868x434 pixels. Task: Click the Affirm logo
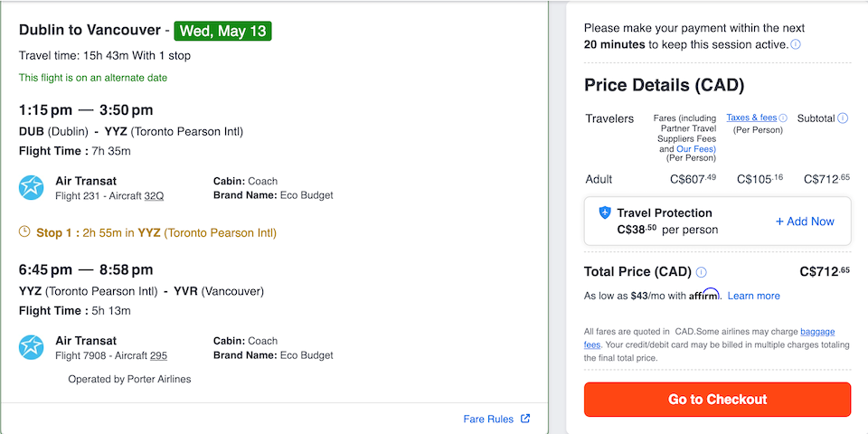pos(704,295)
